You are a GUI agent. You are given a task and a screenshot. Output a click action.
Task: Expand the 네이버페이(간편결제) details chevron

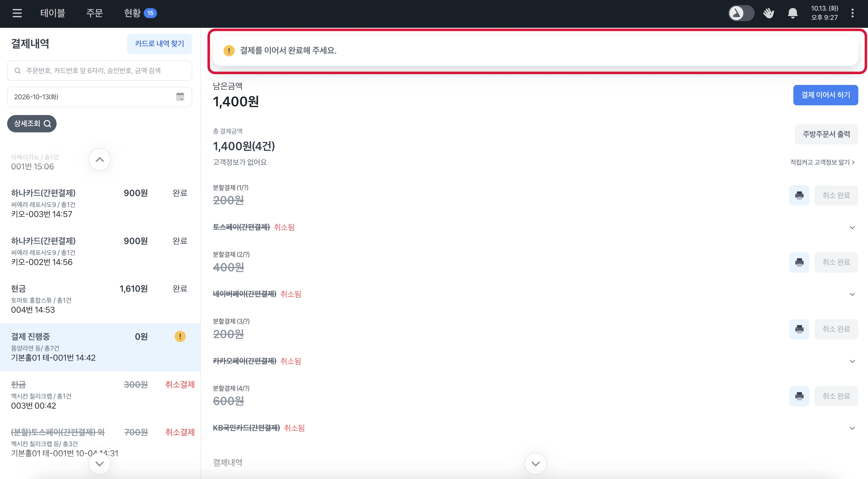coord(852,294)
